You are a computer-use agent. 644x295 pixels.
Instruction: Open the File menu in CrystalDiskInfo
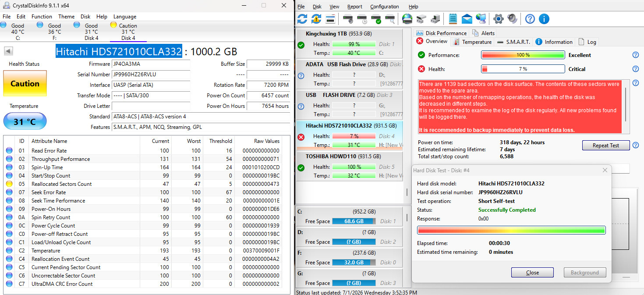point(7,17)
